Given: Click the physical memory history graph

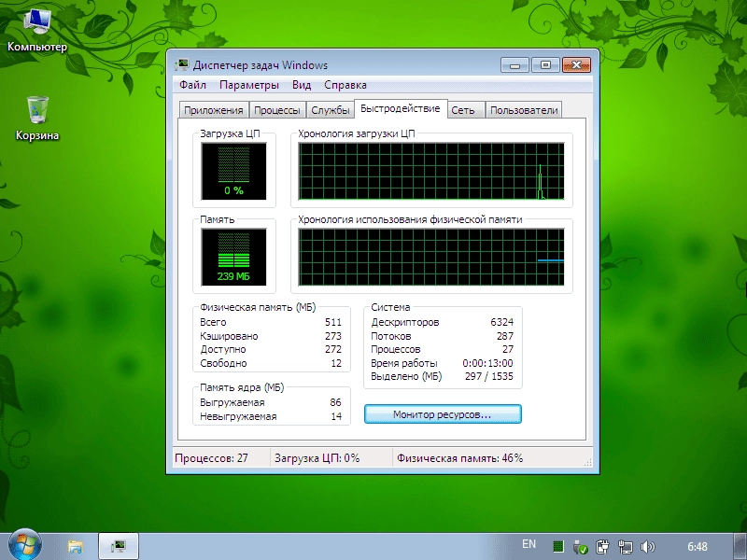Looking at the screenshot, I should click(x=431, y=258).
